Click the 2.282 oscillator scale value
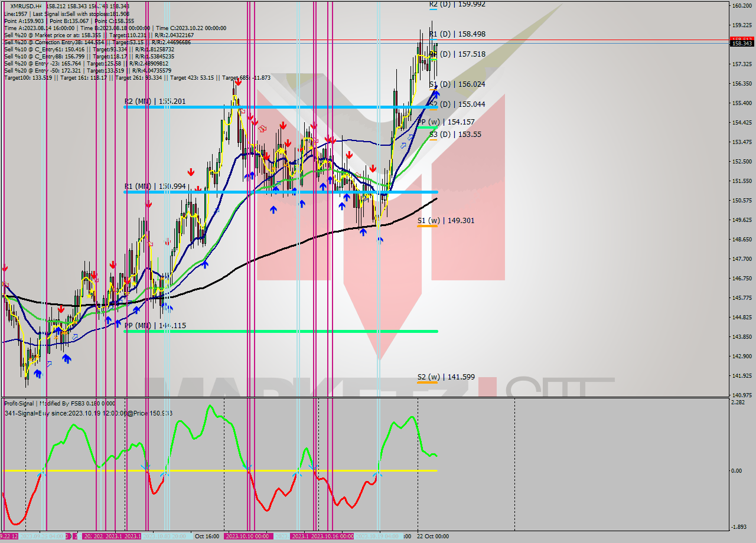 click(x=738, y=403)
